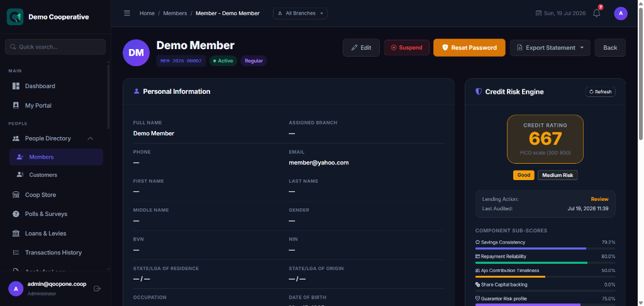
Task: Click the 667 credit rating score
Action: click(x=545, y=139)
